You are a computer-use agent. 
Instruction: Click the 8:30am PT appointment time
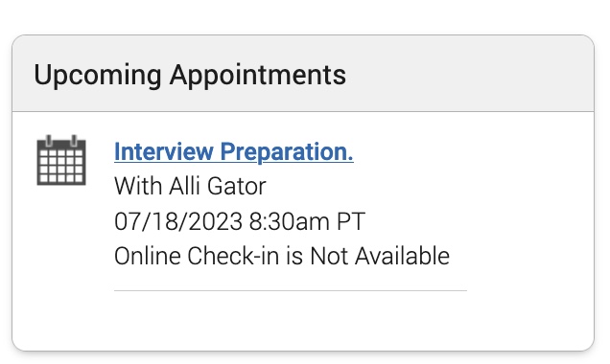(x=307, y=221)
